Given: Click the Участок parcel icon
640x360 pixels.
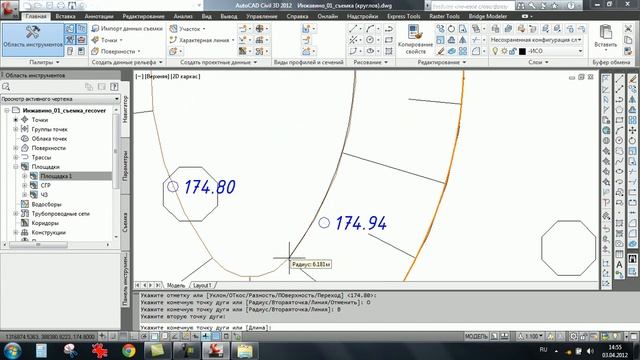Looking at the screenshot, I should point(173,29).
